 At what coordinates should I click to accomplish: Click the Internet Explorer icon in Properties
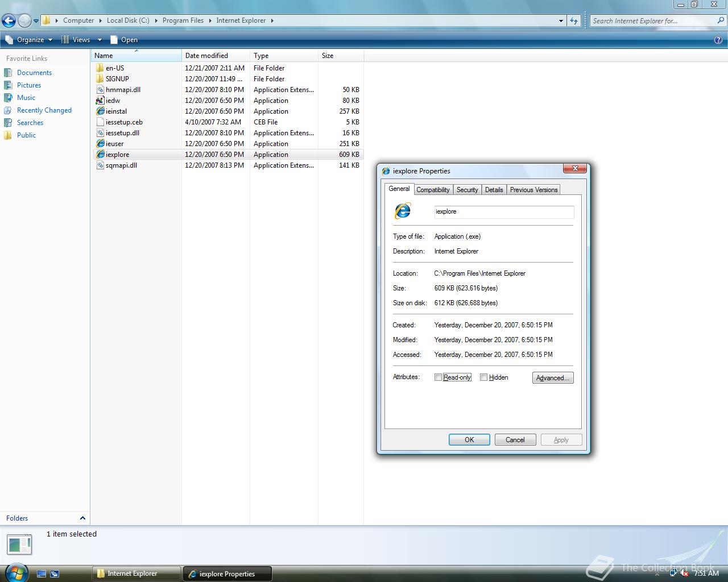pos(403,211)
